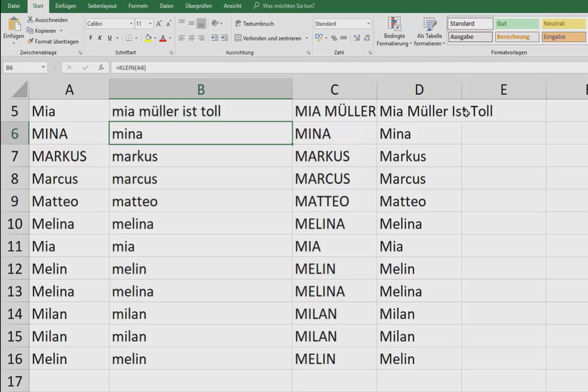
Task: Apply the Gut cell style
Action: pos(516,23)
